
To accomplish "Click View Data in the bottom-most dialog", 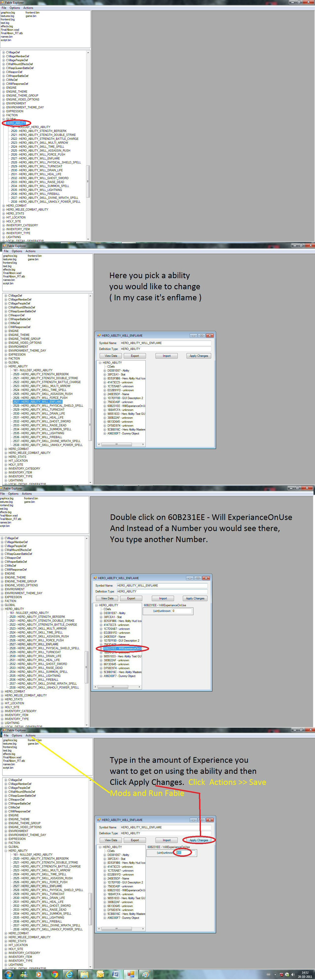I will pyautogui.click(x=110, y=840).
